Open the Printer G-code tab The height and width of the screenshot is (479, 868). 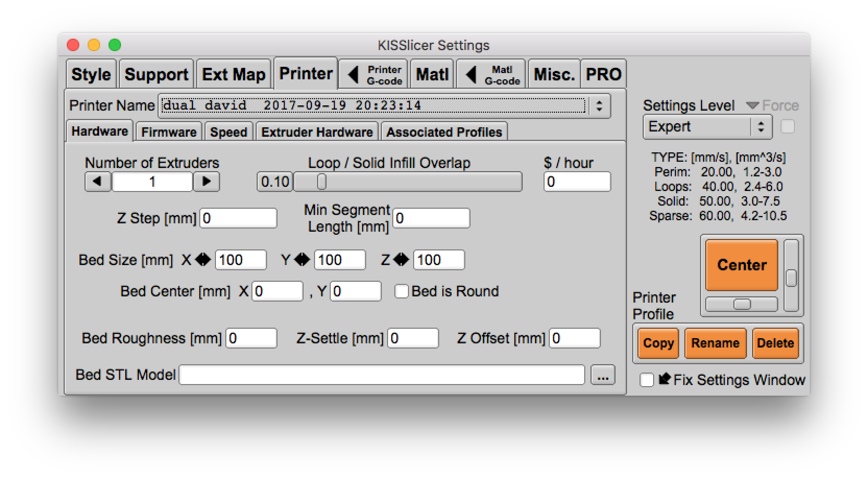click(x=374, y=74)
